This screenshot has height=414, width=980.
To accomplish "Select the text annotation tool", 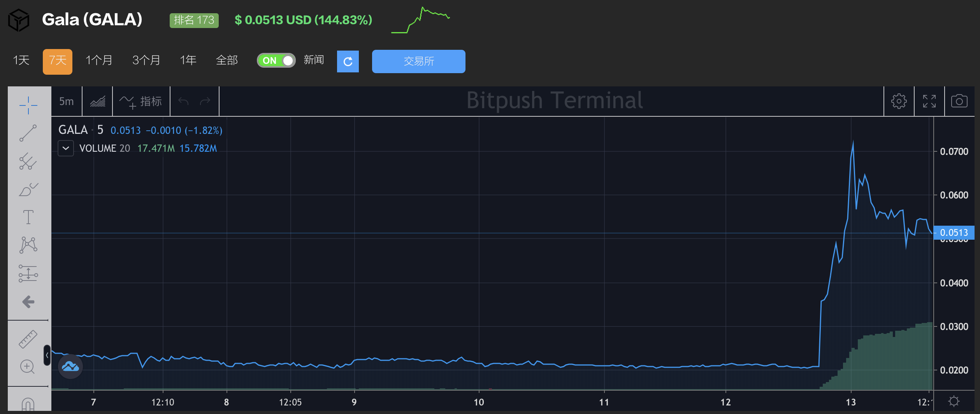I will point(28,217).
